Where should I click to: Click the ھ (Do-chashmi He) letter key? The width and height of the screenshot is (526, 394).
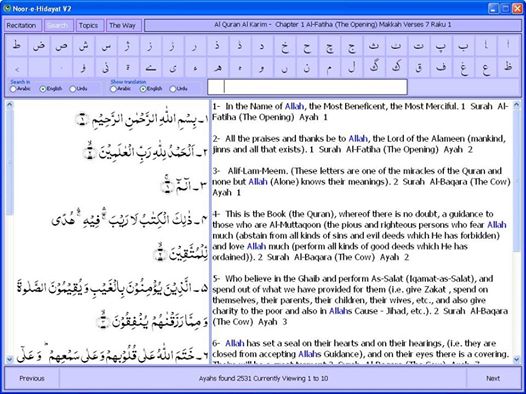(x=217, y=67)
